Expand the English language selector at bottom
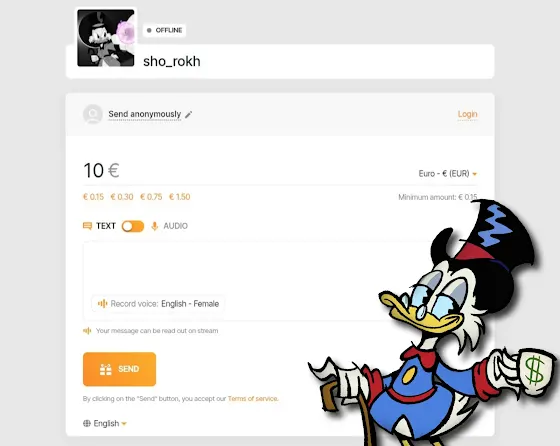The height and width of the screenshot is (446, 560). (106, 424)
